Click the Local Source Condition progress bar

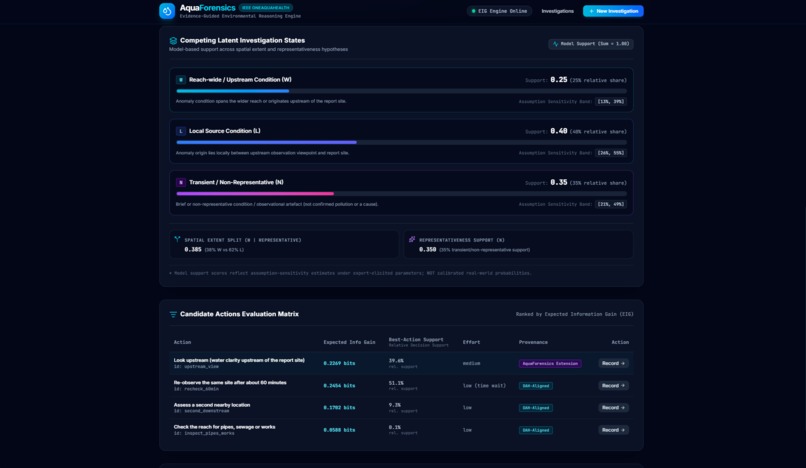[x=401, y=142]
